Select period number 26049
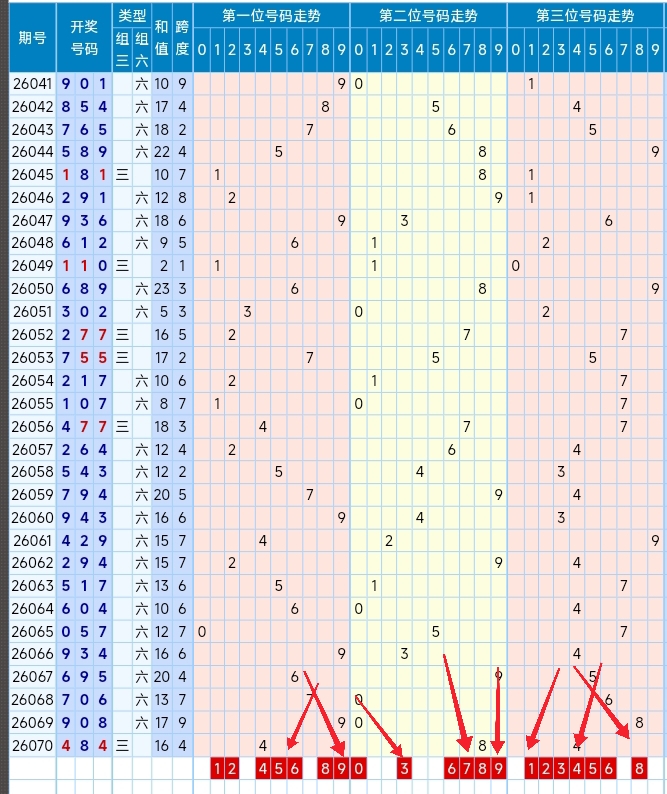Screen dimensions: 667x794 click(x=32, y=265)
